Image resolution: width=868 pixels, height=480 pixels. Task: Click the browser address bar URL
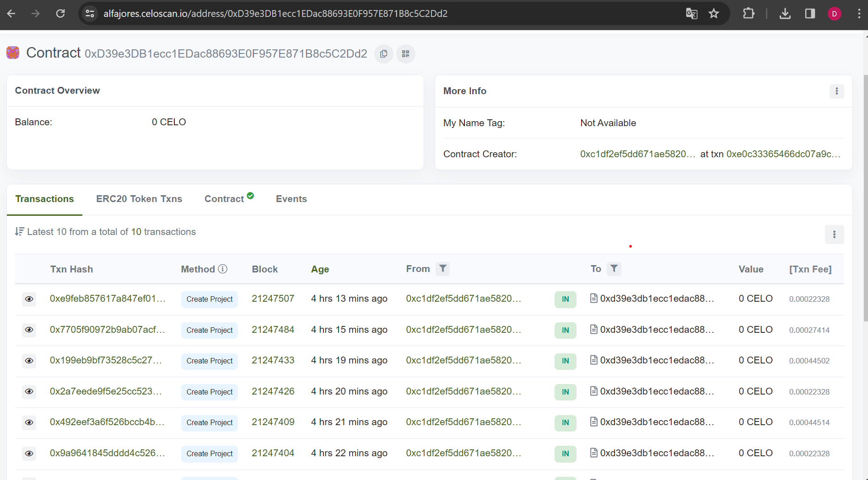point(275,14)
